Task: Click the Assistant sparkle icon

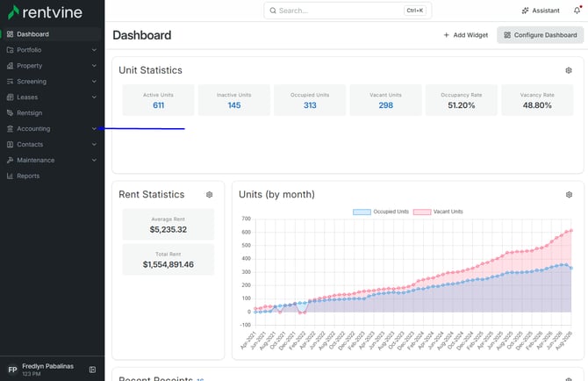Action: coord(525,11)
